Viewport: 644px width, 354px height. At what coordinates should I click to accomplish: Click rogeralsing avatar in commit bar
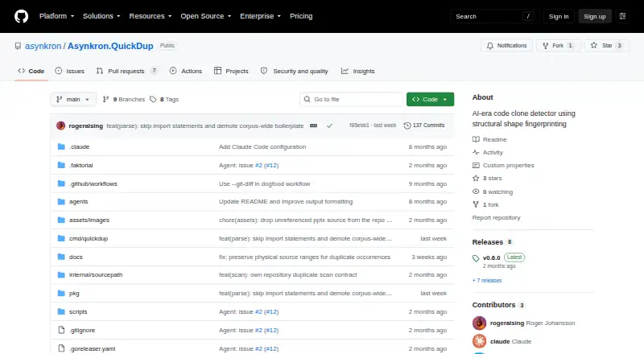click(x=61, y=126)
